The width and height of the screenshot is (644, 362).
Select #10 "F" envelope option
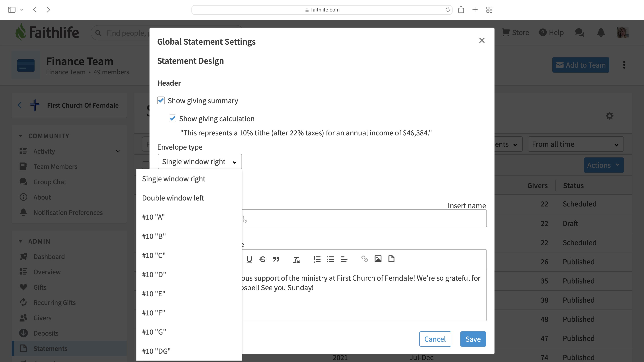(x=189, y=313)
